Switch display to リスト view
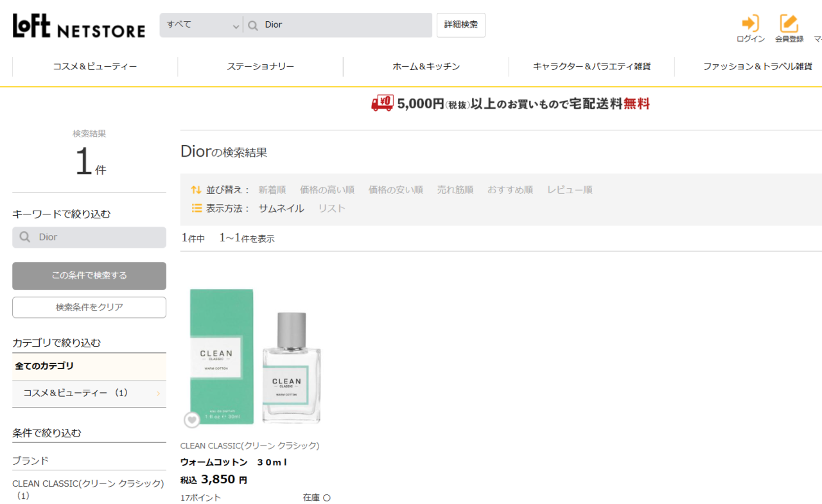The height and width of the screenshot is (504, 822). (332, 209)
